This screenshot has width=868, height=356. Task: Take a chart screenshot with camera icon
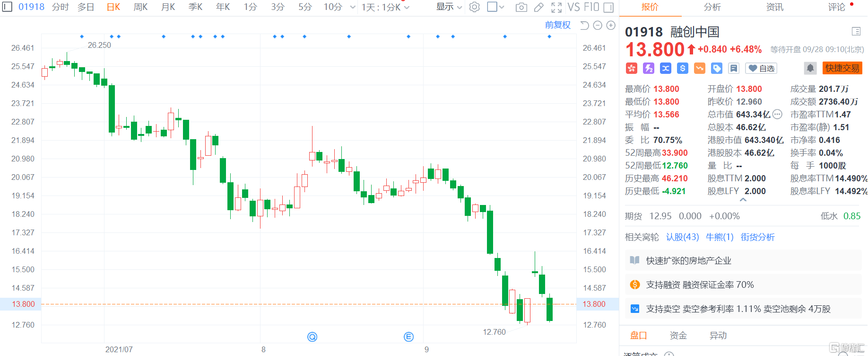[x=521, y=7]
